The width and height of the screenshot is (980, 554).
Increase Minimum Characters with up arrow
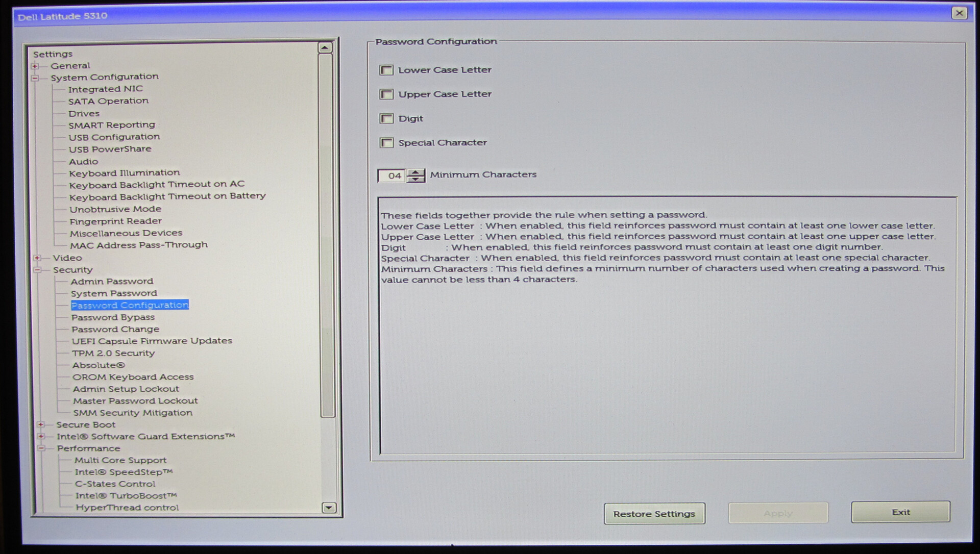coord(416,172)
